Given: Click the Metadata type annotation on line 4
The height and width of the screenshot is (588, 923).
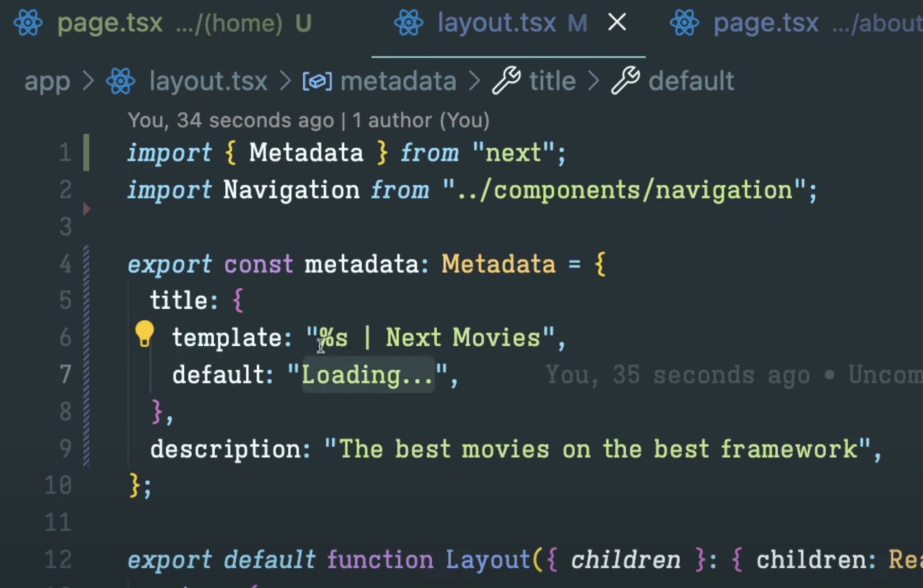Looking at the screenshot, I should coord(498,264).
